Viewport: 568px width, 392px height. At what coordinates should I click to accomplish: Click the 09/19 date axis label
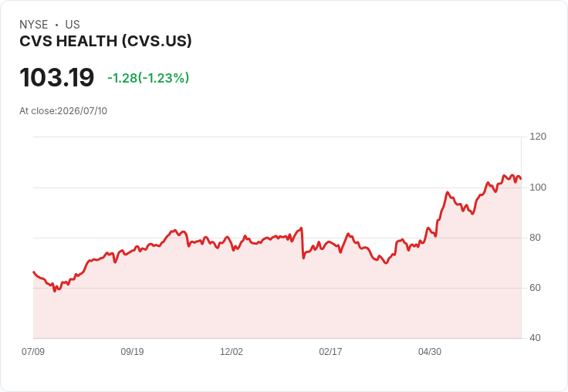point(132,351)
